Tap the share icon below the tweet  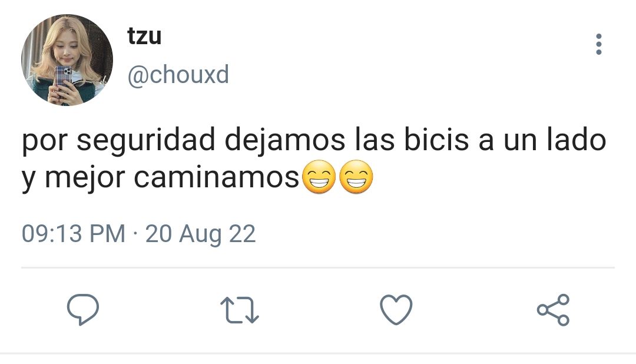click(553, 310)
